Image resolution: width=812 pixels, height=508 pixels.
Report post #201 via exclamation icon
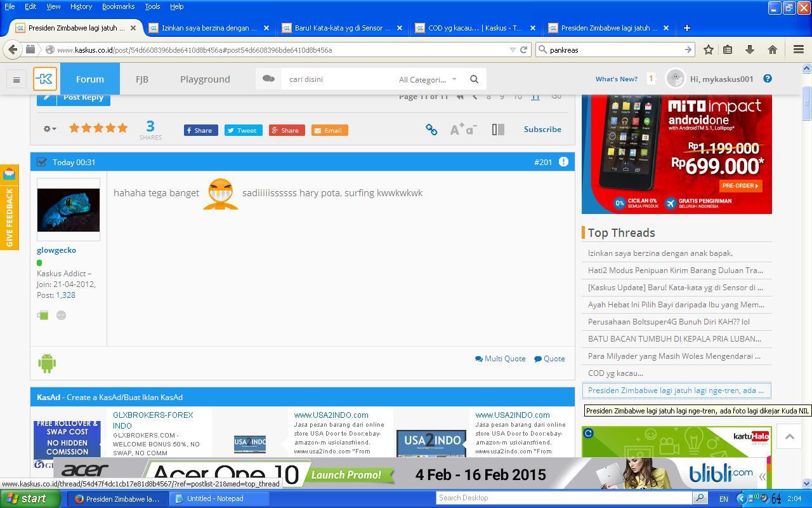tap(563, 162)
